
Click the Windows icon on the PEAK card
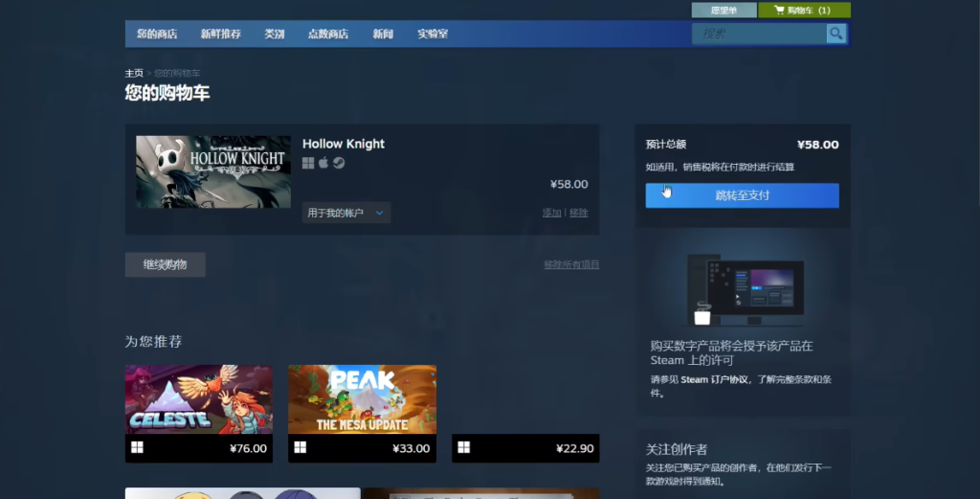click(x=300, y=447)
